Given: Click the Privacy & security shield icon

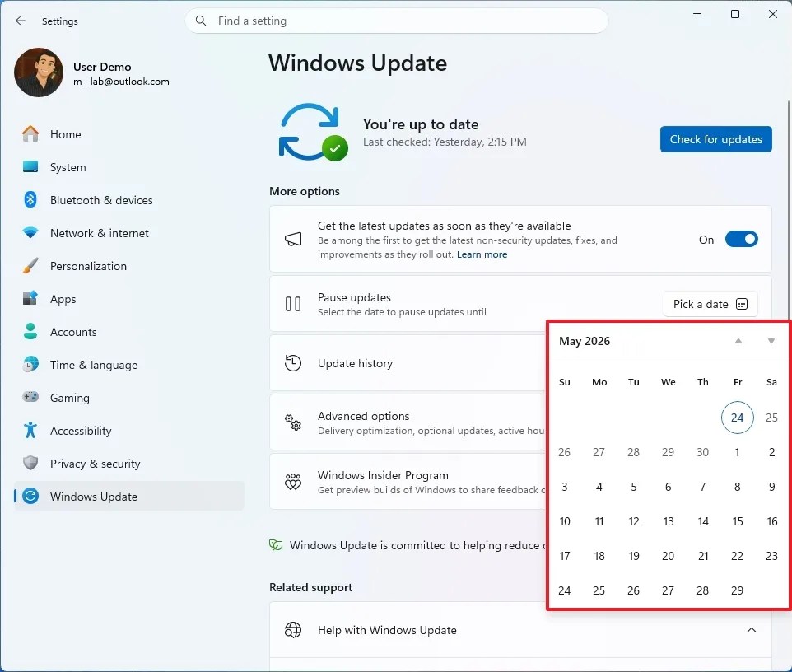Looking at the screenshot, I should [x=30, y=463].
